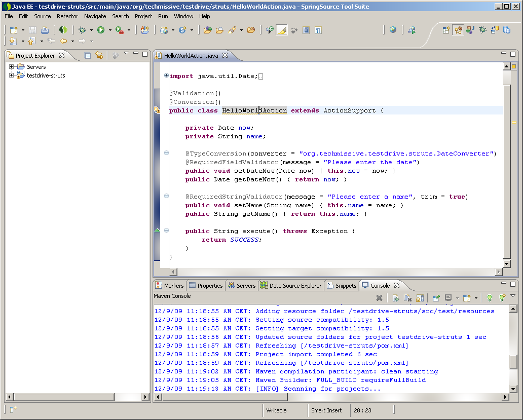The height and width of the screenshot is (420, 523).
Task: Close the HelloWorldAction.java editor tab
Action: pyautogui.click(x=225, y=55)
